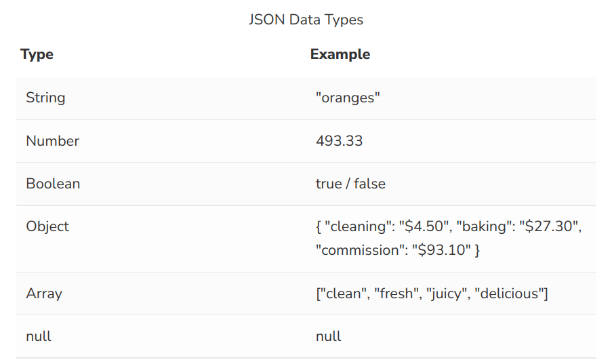Click the JSON Data Types table caption

tap(306, 20)
